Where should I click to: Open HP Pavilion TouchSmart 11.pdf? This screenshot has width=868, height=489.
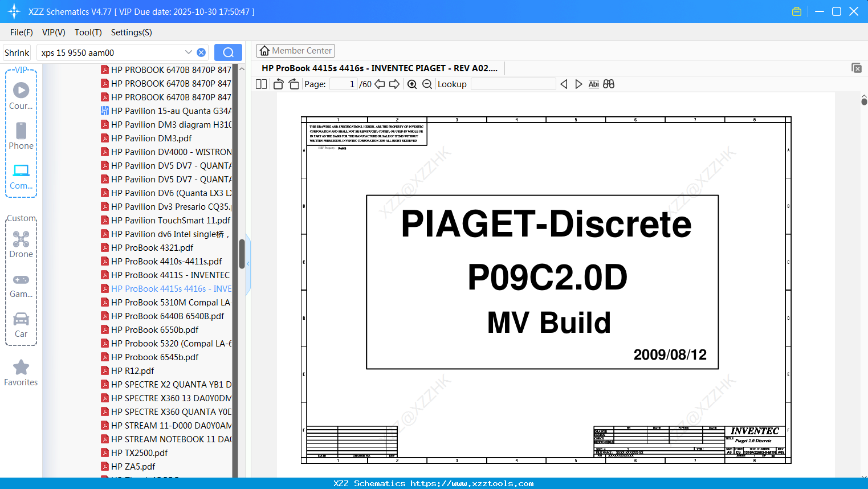pos(166,221)
